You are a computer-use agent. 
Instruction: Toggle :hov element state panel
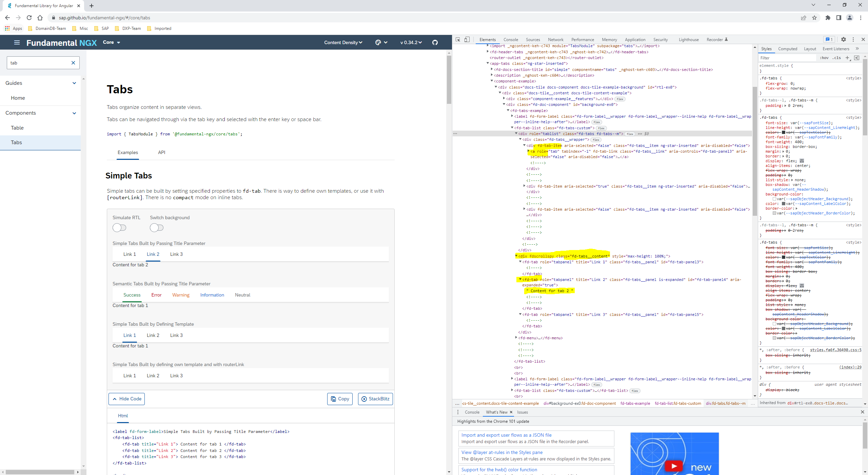[824, 58]
